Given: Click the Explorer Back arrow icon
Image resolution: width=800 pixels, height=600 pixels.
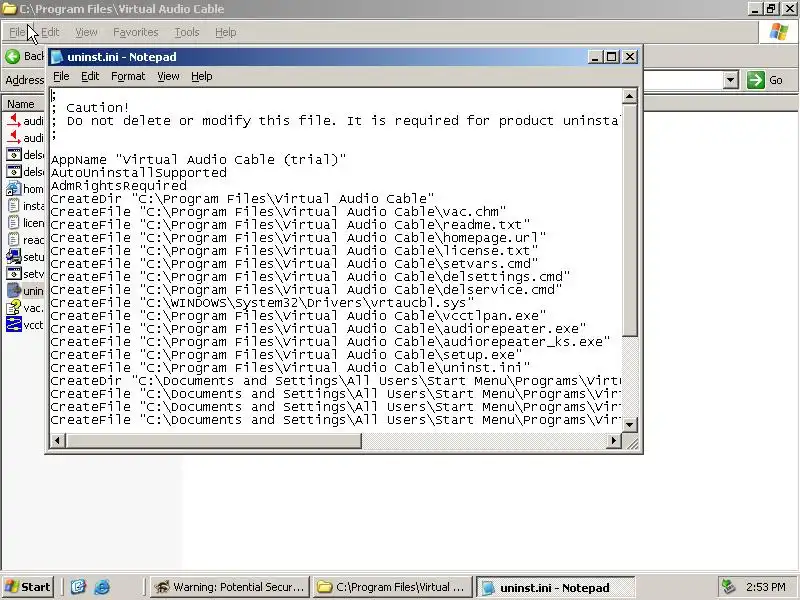Looking at the screenshot, I should pos(13,56).
